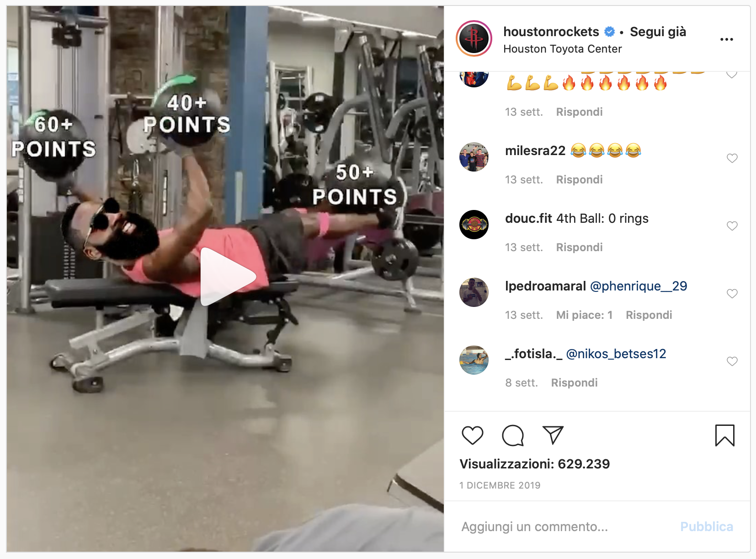Open houstonrockets username link

coord(551,32)
